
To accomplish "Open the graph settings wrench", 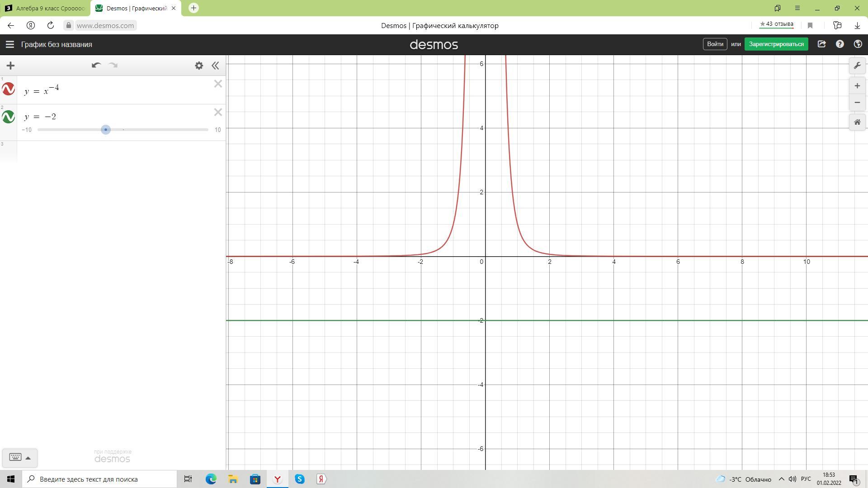I will coord(857,66).
